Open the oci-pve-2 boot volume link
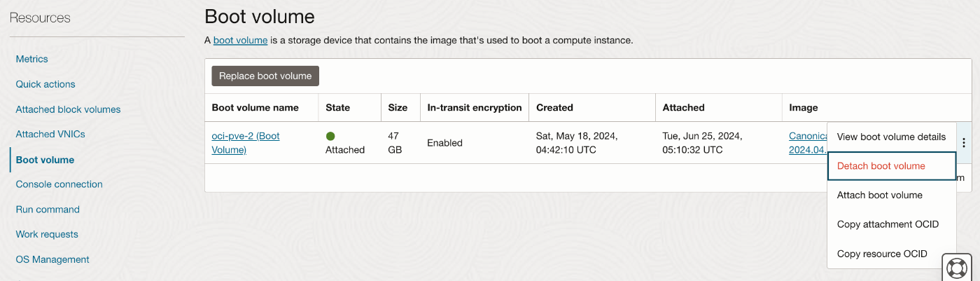This screenshot has width=980, height=281. click(x=245, y=143)
